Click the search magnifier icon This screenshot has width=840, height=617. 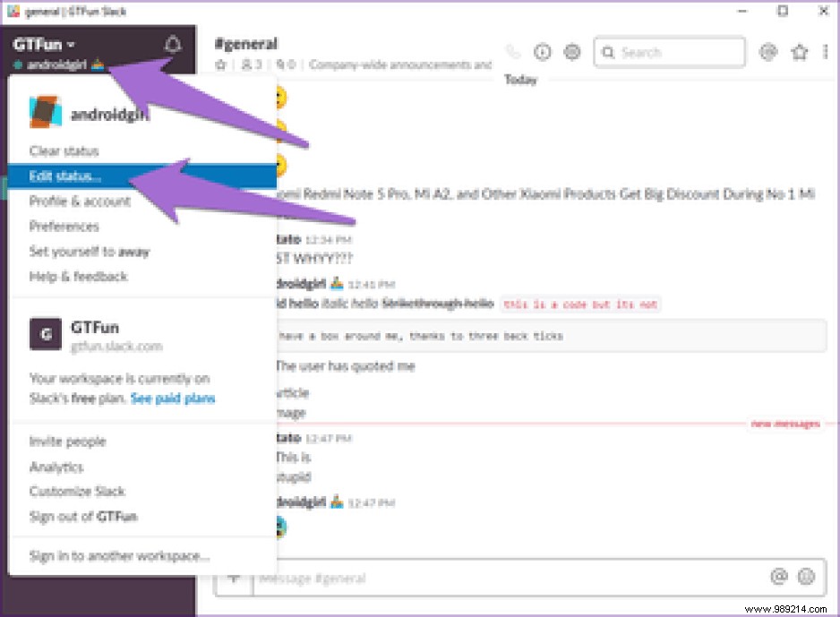click(608, 52)
